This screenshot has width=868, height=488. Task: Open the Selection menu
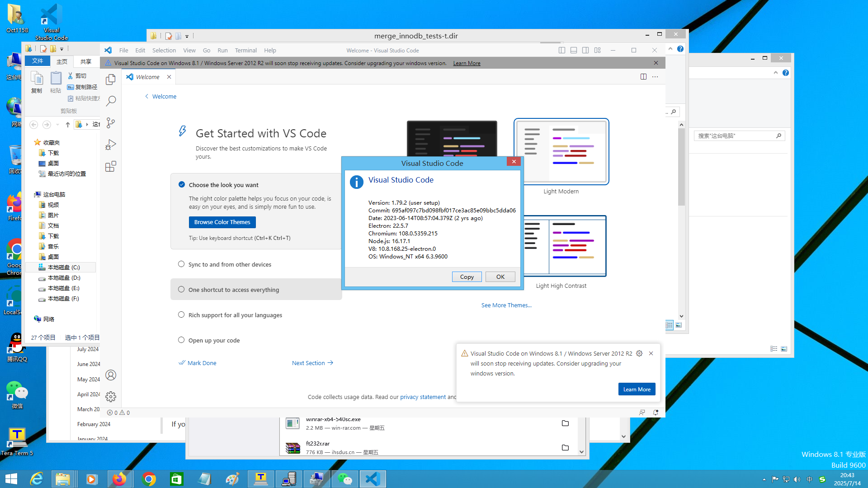coord(164,50)
